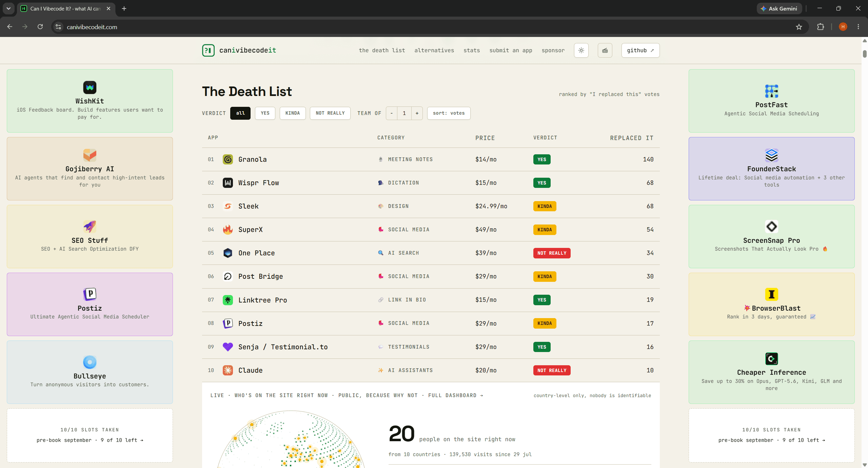Click the MEETING NOTES category text
Image resolution: width=868 pixels, height=468 pixels.
[411, 159]
